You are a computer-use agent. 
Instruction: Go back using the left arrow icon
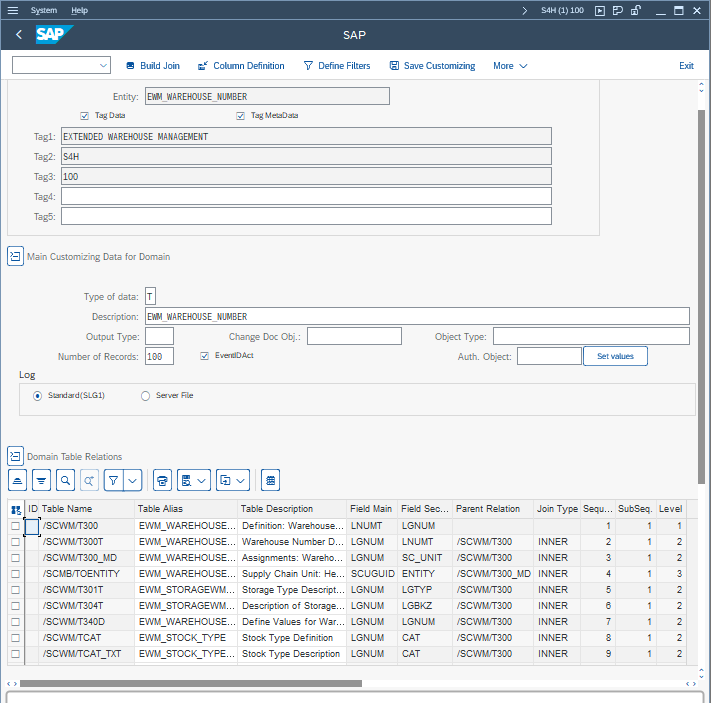tap(19, 35)
